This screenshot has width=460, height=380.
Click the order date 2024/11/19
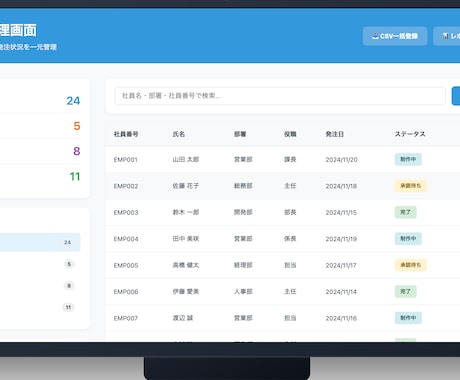coord(341,239)
